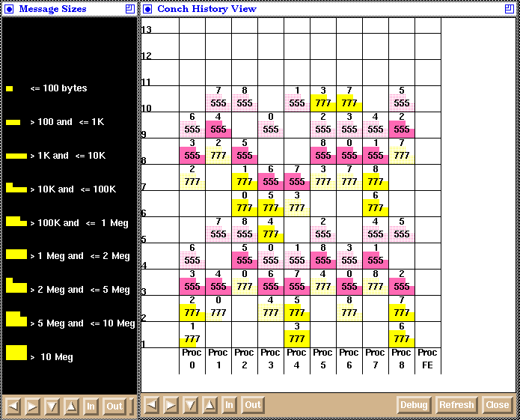Close the Conch History View
This screenshot has height=420, width=520.
pyautogui.click(x=497, y=405)
